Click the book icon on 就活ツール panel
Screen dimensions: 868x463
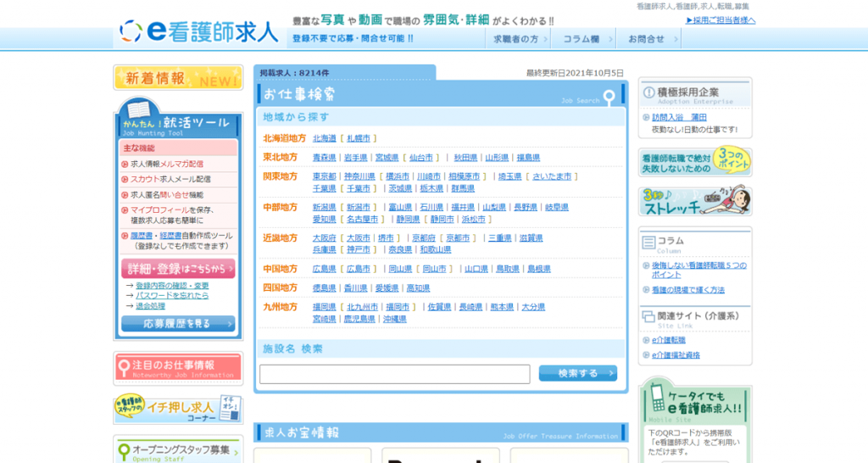point(138,109)
